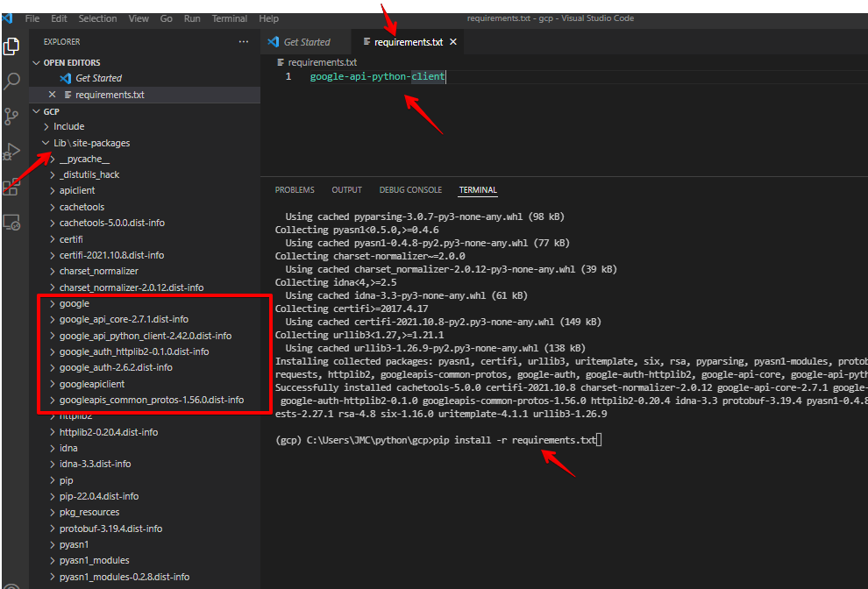This screenshot has height=589, width=868.
Task: Click the requirements.txt breadcrumb in editor
Action: coord(317,62)
